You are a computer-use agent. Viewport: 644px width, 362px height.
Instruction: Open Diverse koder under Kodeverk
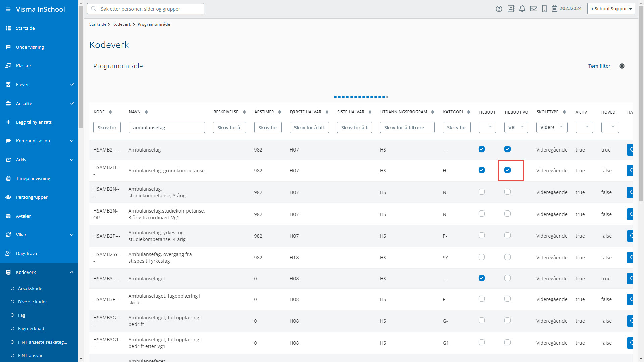click(33, 302)
